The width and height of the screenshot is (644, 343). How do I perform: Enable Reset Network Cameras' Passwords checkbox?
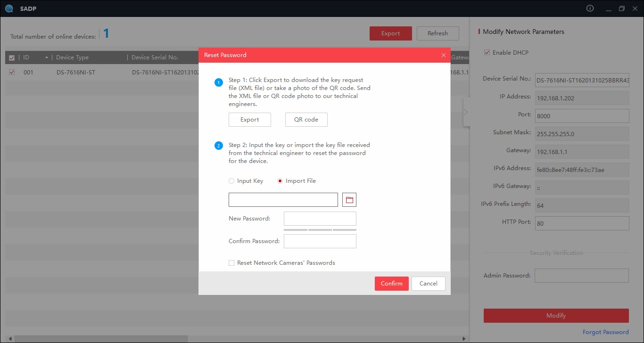(231, 263)
